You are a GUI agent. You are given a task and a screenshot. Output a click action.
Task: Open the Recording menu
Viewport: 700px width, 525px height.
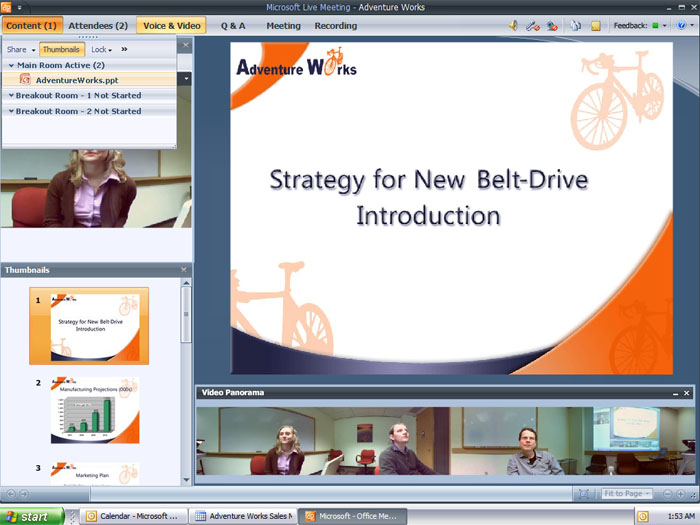[336, 26]
